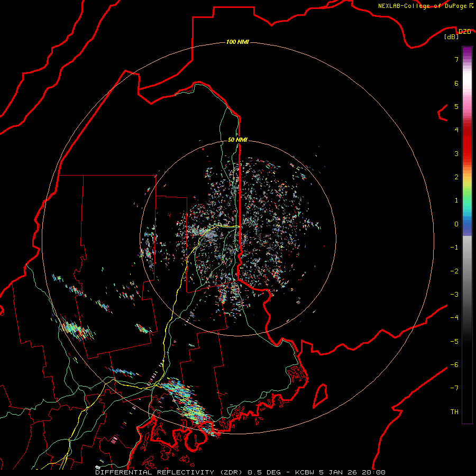Click the '6' tick label on color scale
Viewport: 476px width, 476px height.
[x=456, y=83]
